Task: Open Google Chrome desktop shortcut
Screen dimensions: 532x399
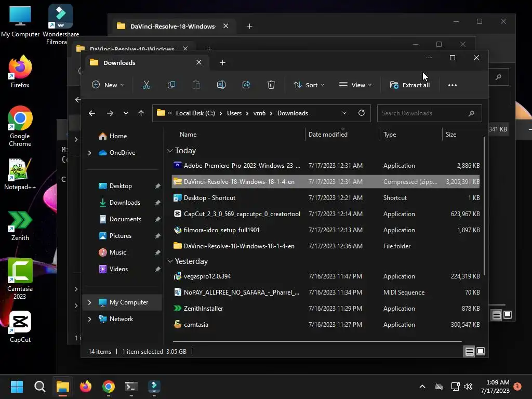Action: (20, 126)
